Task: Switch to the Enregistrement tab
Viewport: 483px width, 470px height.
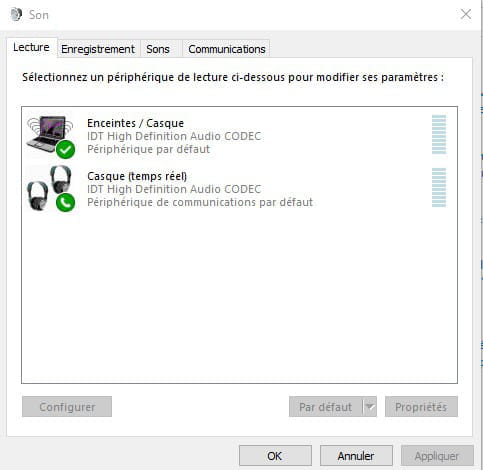Action: 98,49
